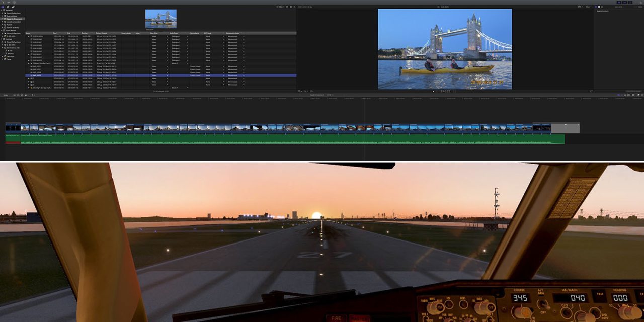Open the Titles and Generators sidebar icon

pos(12,7)
